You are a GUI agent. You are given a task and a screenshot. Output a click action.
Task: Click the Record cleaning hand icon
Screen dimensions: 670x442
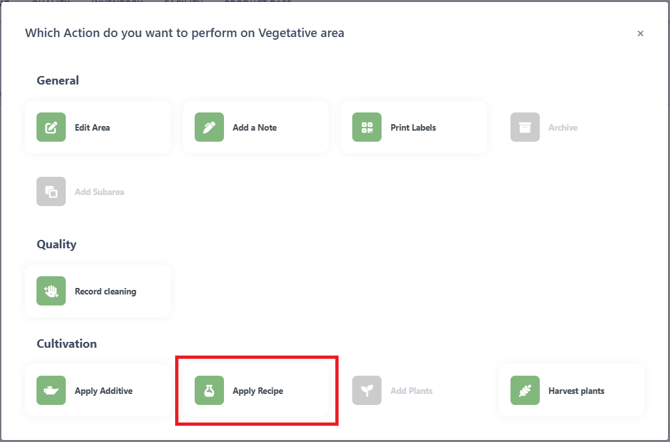(51, 291)
